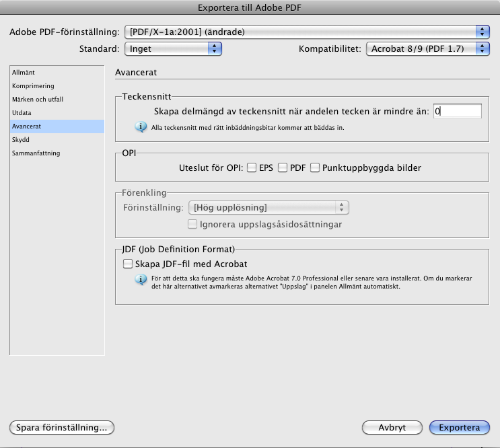Open Märken och utfall panel
The width and height of the screenshot is (500, 448).
click(x=57, y=100)
